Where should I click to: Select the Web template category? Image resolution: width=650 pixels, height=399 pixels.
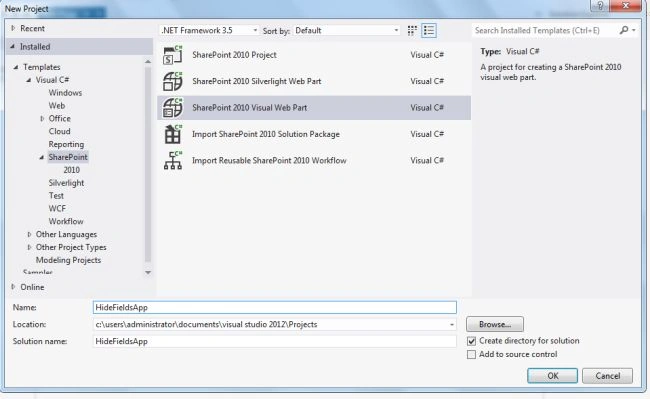57,106
